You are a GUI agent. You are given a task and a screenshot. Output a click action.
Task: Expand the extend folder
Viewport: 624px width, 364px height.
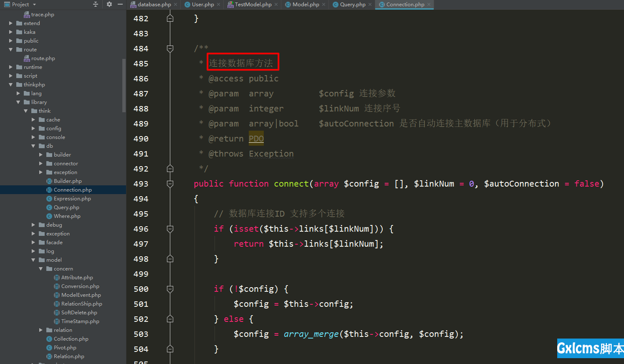click(x=11, y=23)
